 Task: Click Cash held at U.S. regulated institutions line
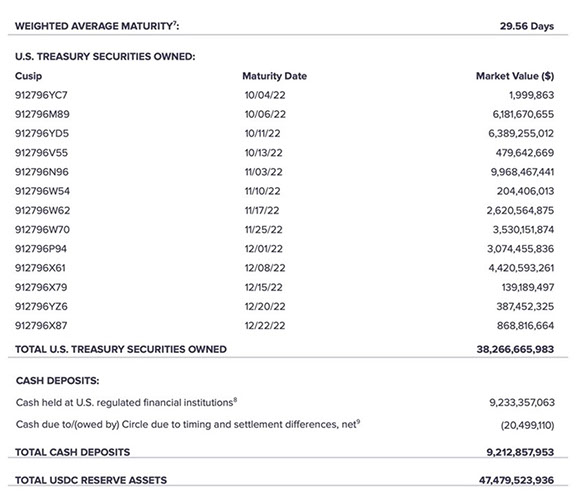126,402
